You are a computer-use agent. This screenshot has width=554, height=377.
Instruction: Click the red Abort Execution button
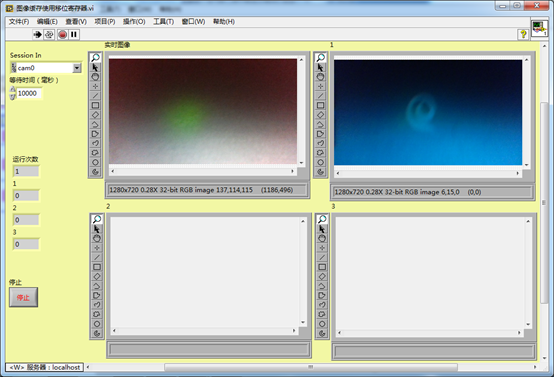63,34
